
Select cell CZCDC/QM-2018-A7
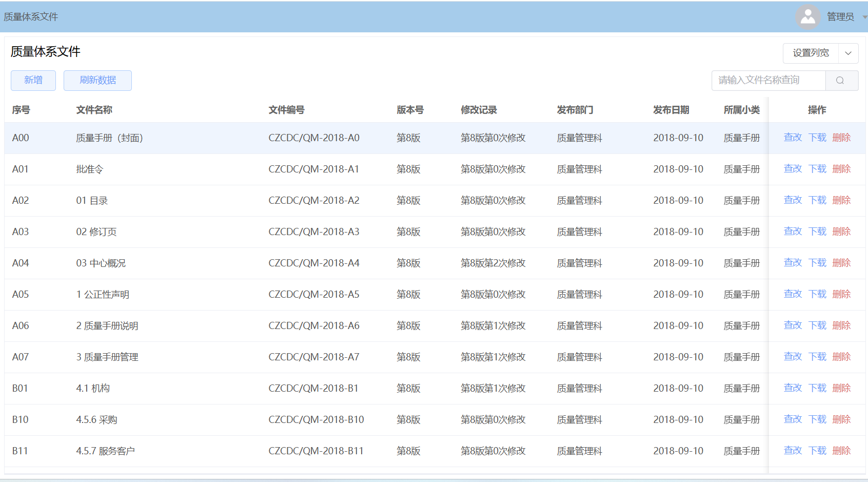point(314,357)
